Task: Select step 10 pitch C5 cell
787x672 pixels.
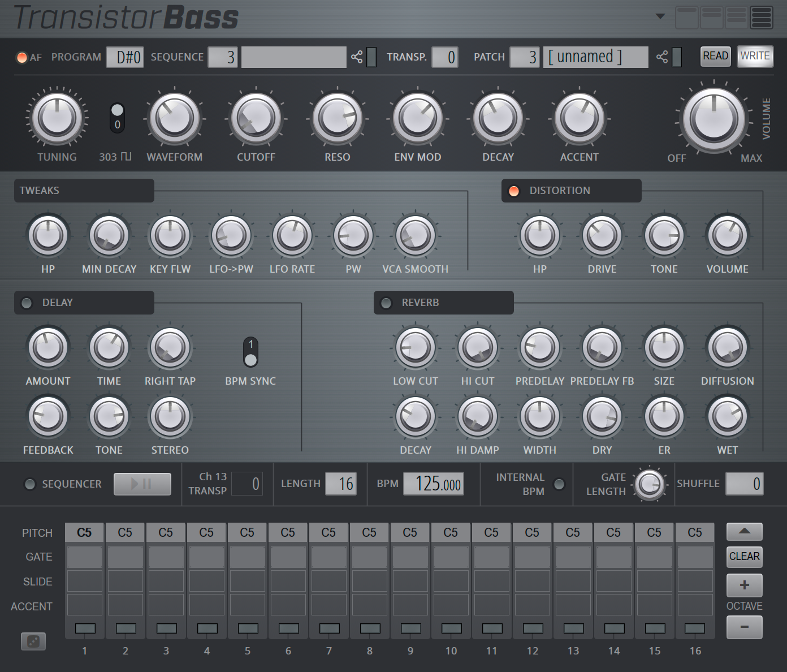Action: (x=451, y=532)
